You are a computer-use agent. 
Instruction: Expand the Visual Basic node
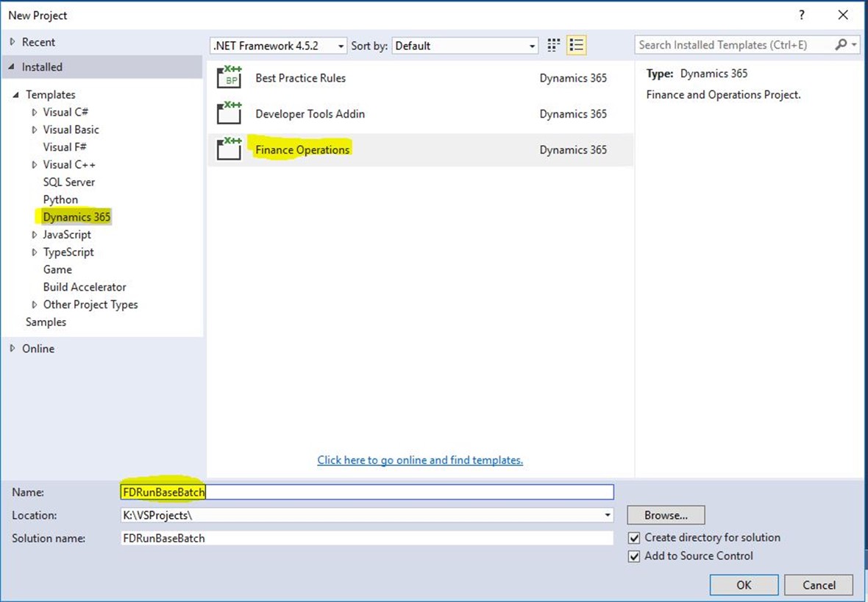point(35,130)
